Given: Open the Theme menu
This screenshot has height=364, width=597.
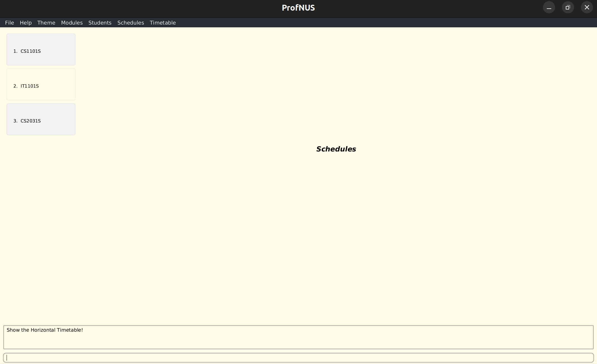Looking at the screenshot, I should point(46,23).
